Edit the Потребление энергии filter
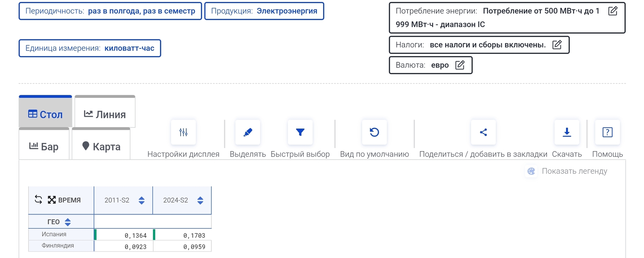 point(613,11)
